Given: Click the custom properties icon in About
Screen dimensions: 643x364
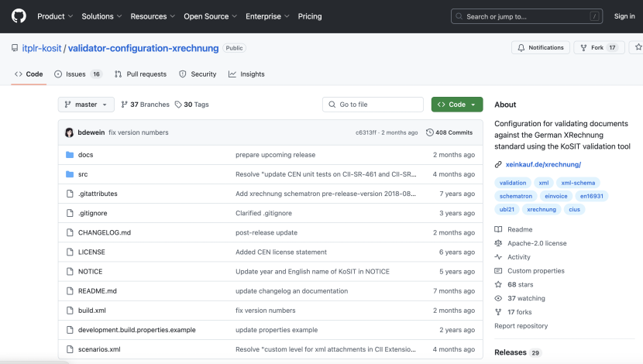Looking at the screenshot, I should pos(498,270).
